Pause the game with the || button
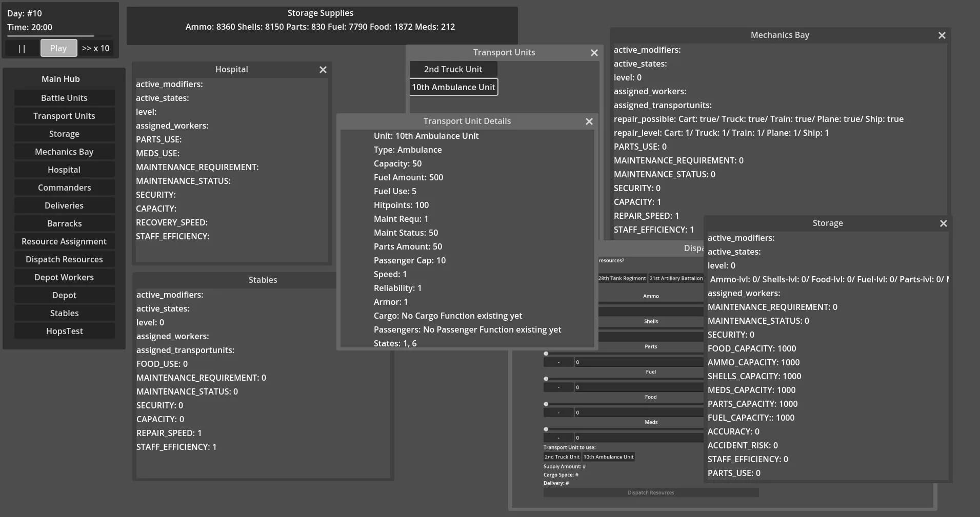Screen dimensions: 980x517 pyautogui.click(x=22, y=48)
